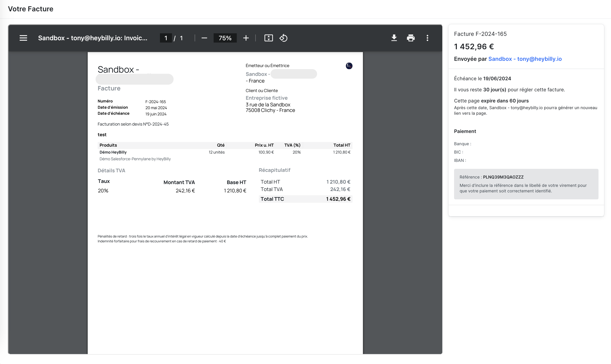Click the IBAN label under Paiement
The height and width of the screenshot is (364, 611).
tap(460, 160)
